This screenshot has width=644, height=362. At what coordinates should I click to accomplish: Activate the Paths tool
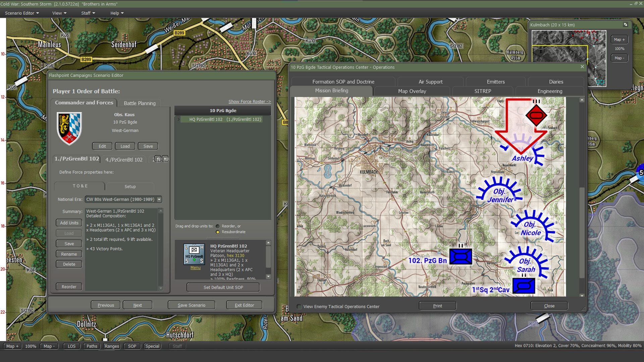[92, 346]
